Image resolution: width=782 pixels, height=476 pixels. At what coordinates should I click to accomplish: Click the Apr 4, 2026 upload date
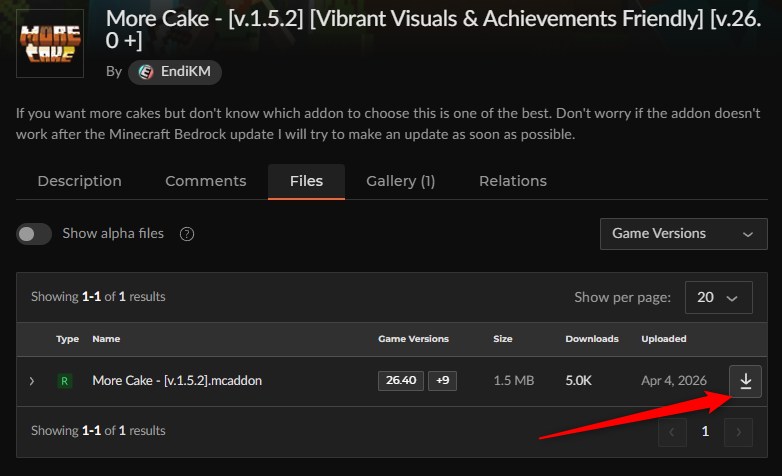click(x=674, y=381)
